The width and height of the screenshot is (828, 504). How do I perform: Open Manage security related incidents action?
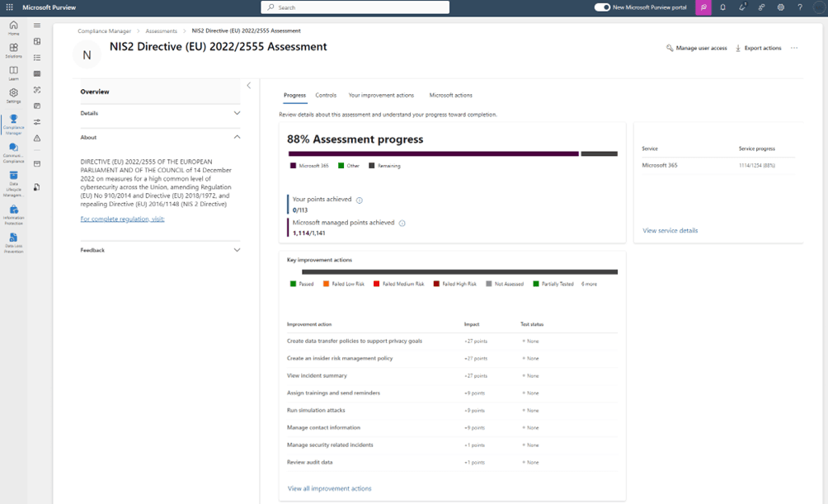(330, 445)
